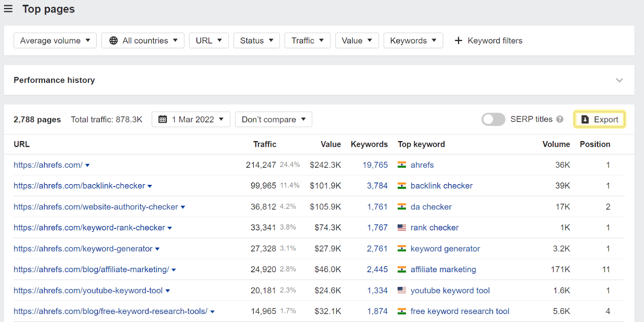This screenshot has width=644, height=322.
Task: Open the website-authority-checker URL link
Action: click(96, 207)
